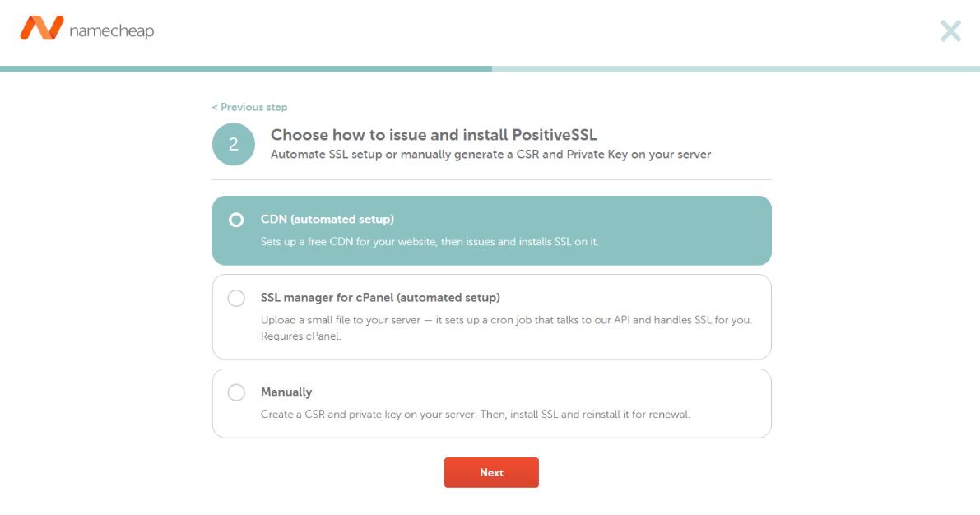Click the step 2 circle badge
980x515 pixels.
[234, 144]
